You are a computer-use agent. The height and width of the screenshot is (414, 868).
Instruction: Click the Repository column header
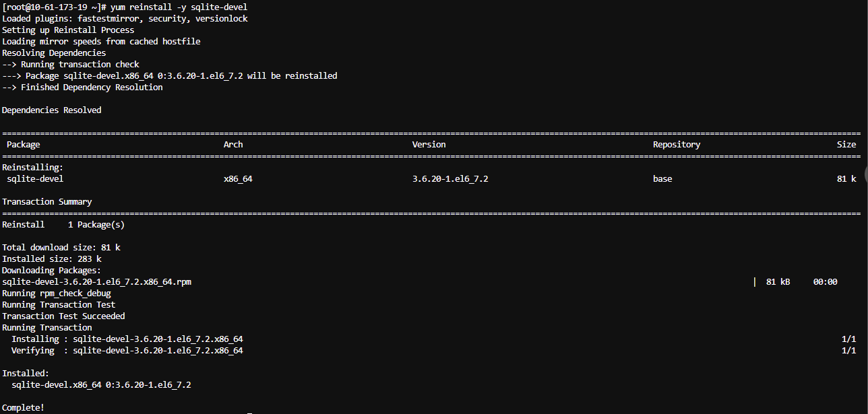tap(677, 145)
